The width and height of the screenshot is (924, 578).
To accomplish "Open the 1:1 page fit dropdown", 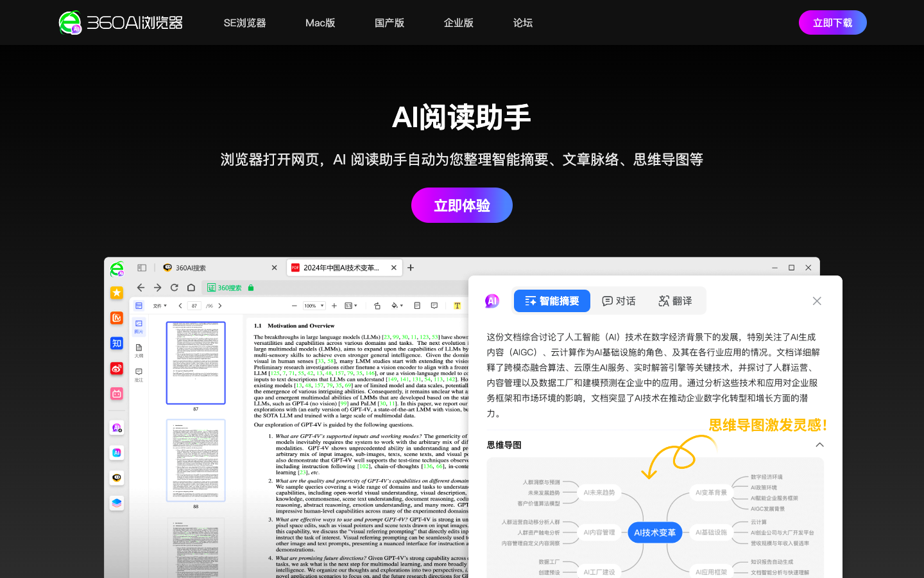I will tap(351, 306).
